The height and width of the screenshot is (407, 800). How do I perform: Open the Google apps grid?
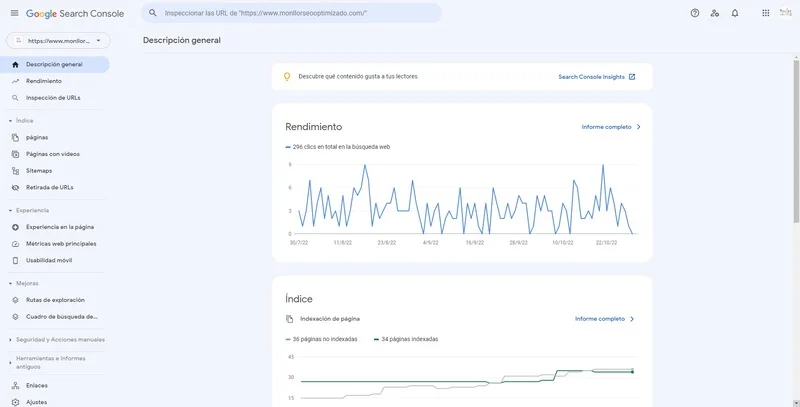pos(765,13)
